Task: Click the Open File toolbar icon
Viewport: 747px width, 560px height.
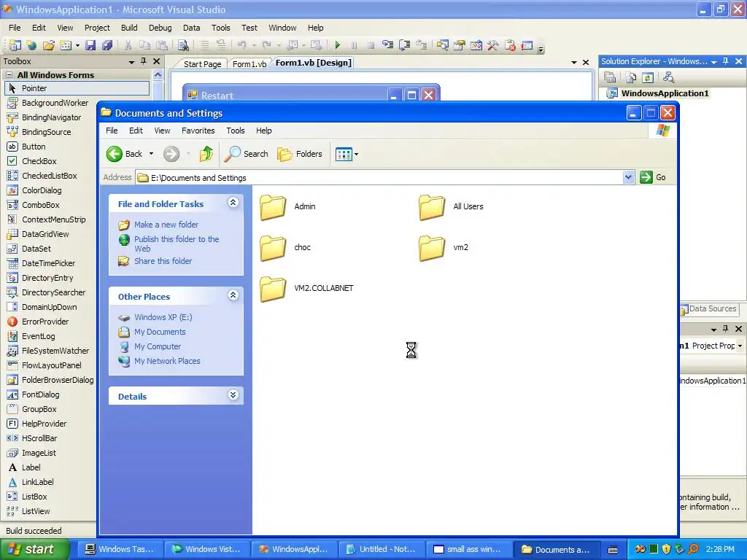Action: 49,45
